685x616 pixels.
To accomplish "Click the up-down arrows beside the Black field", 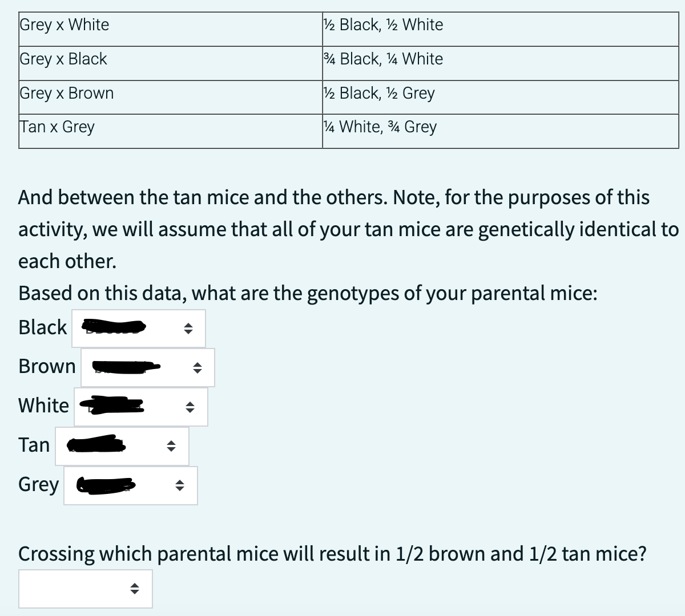I will click(x=188, y=328).
